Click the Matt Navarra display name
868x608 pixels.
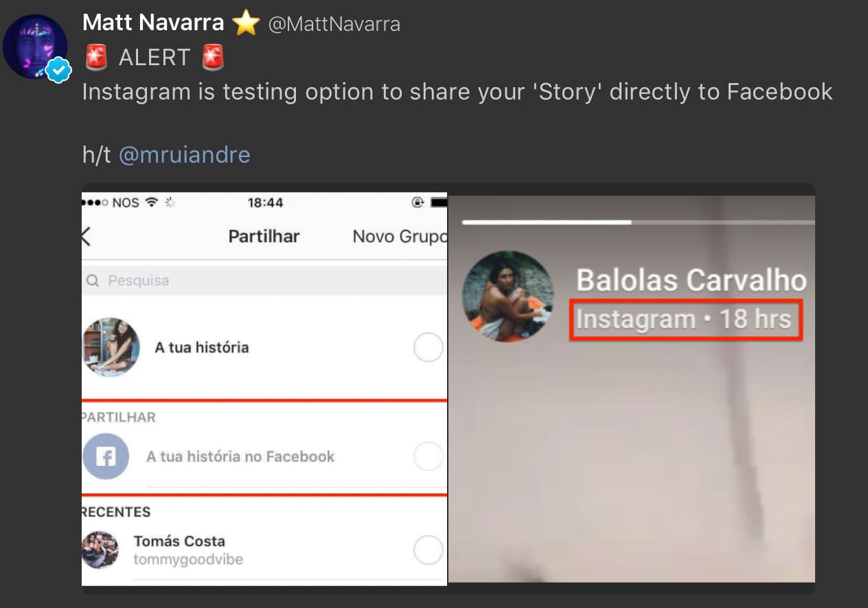(x=153, y=23)
